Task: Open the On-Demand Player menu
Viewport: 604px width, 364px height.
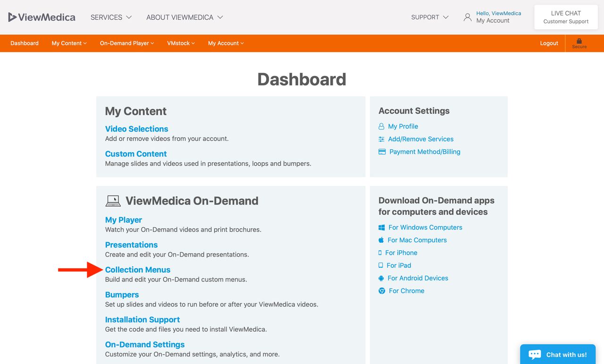Action: tap(127, 43)
